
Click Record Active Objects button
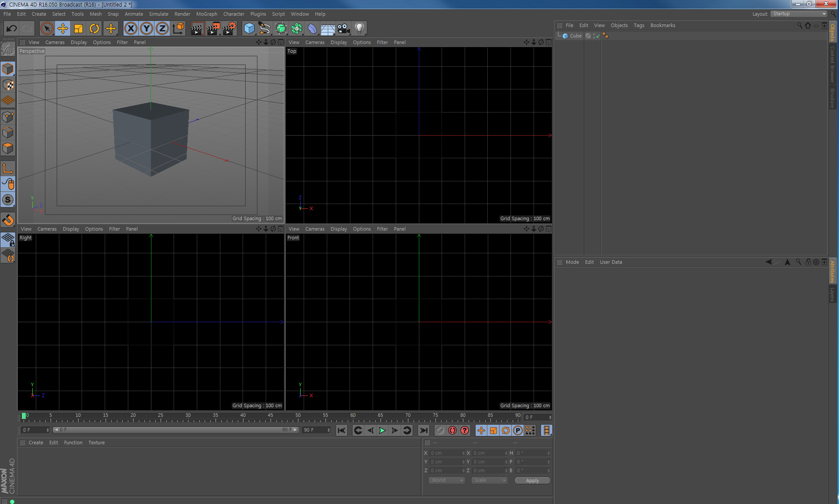440,431
